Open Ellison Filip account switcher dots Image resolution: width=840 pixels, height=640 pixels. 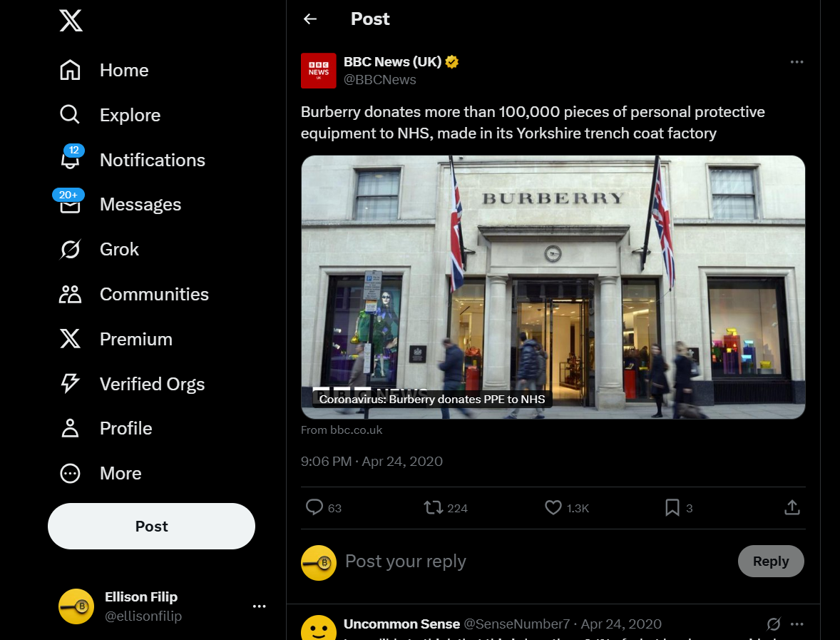tap(260, 606)
